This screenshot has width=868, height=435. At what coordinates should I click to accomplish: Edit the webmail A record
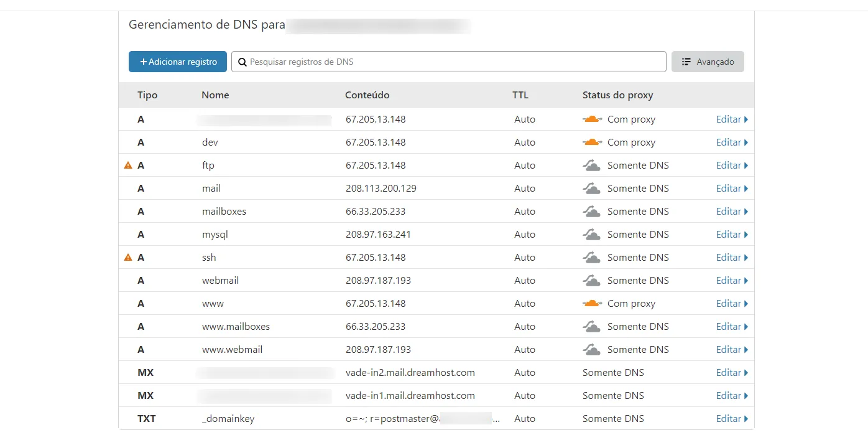point(732,280)
